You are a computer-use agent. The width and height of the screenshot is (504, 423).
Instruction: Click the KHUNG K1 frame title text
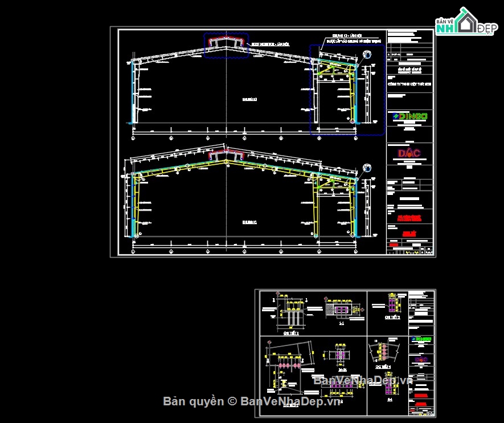(x=249, y=222)
